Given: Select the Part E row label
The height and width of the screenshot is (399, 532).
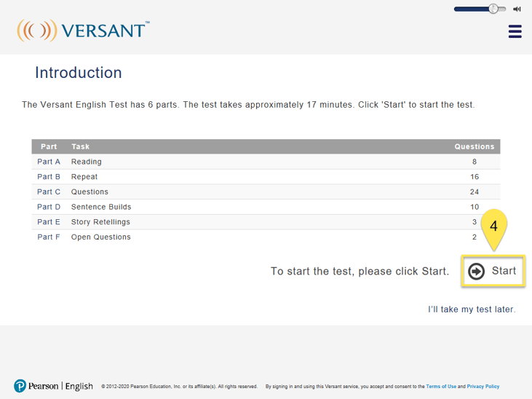Looking at the screenshot, I should pos(49,222).
